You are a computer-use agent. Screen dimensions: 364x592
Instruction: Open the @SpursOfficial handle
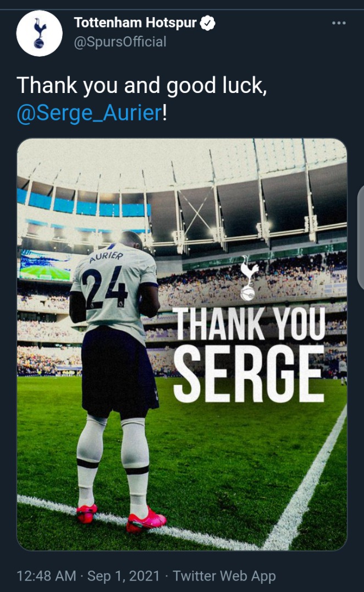(120, 42)
